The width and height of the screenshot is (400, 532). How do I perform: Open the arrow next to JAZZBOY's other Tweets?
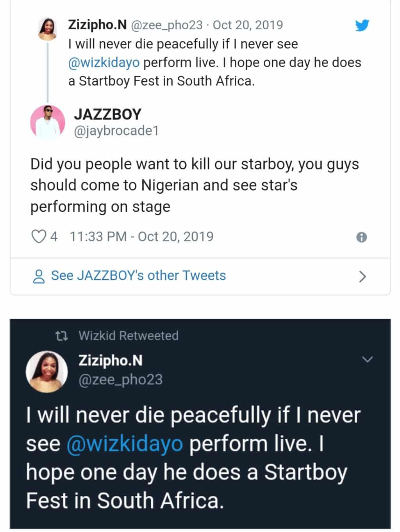click(362, 277)
